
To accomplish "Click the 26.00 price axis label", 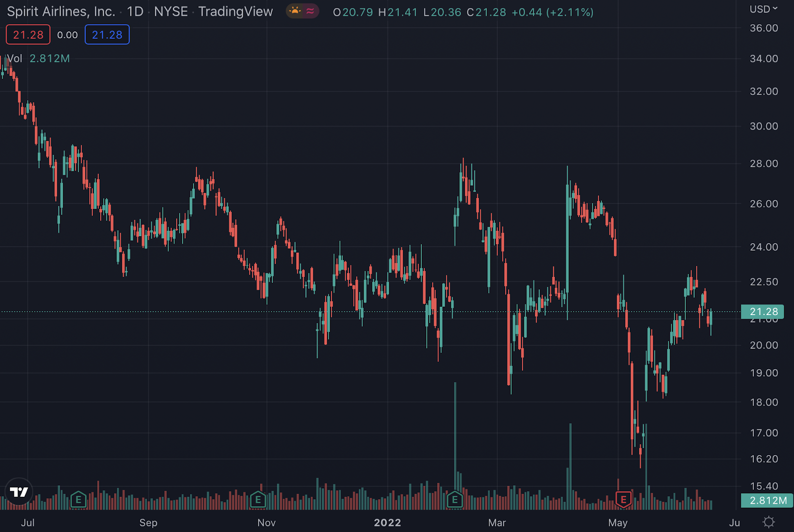I will coord(764,203).
